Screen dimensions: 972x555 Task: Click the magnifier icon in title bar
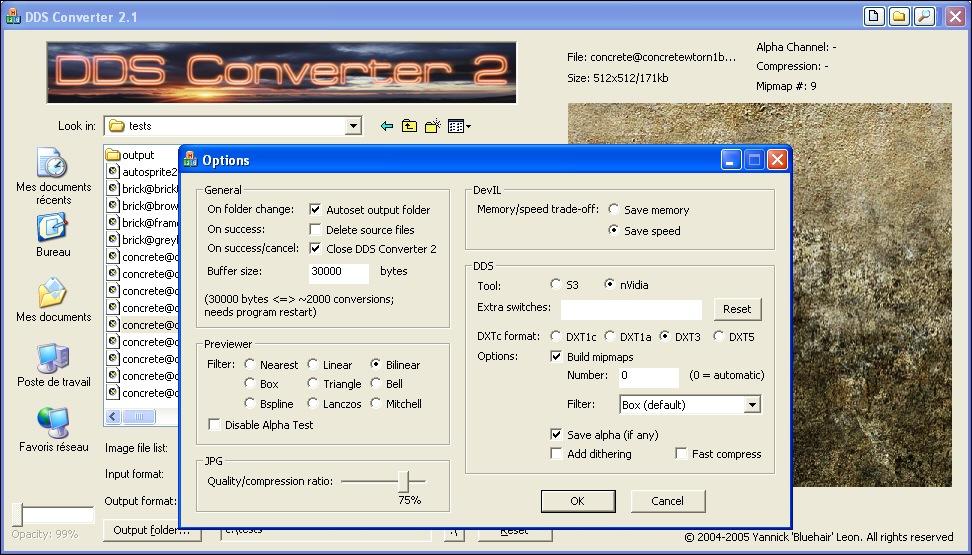tap(925, 16)
